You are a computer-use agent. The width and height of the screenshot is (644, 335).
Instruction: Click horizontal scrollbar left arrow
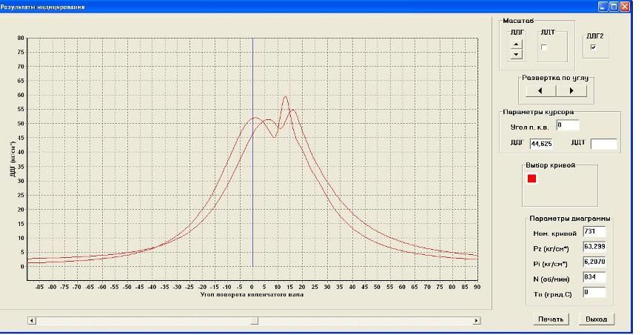tap(32, 321)
